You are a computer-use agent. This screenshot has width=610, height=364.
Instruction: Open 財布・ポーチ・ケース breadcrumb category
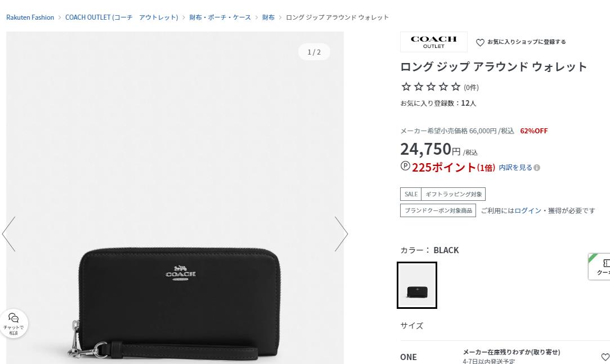click(x=220, y=17)
